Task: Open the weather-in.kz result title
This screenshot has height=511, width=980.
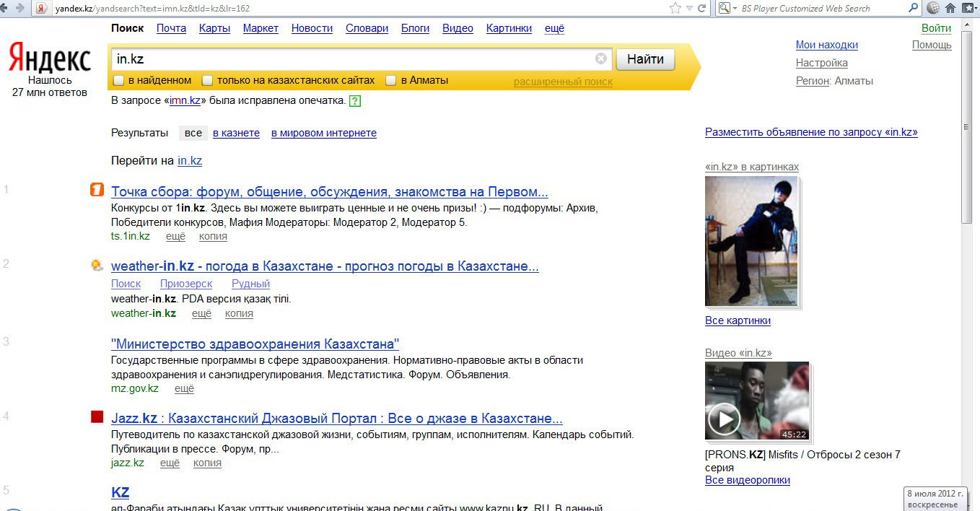Action: pos(325,266)
